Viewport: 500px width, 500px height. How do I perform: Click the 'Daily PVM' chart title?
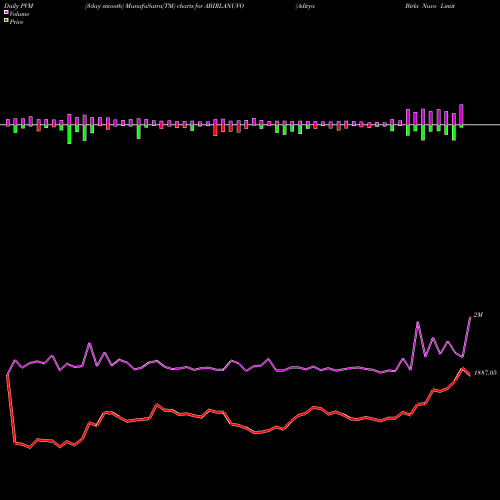point(19,6)
